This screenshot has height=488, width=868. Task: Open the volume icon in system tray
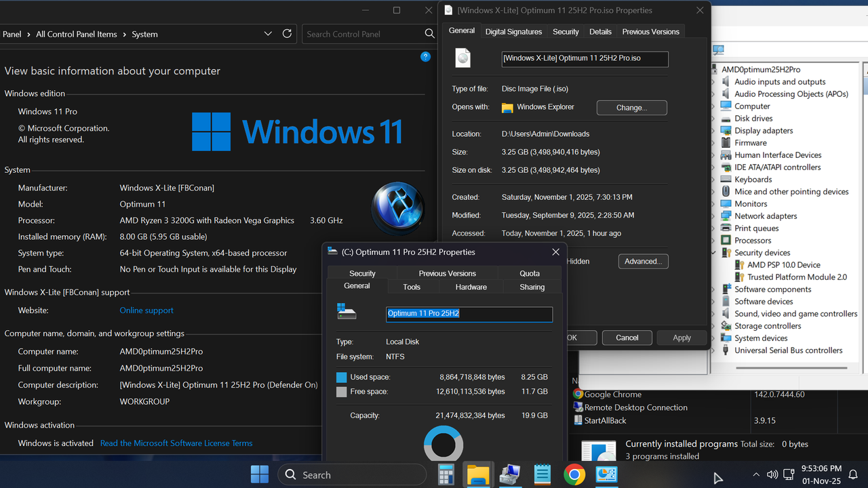772,474
